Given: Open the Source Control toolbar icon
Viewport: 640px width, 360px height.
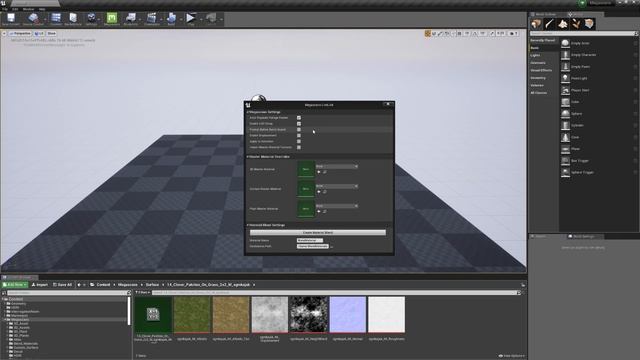Looking at the screenshot, I should [x=33, y=18].
